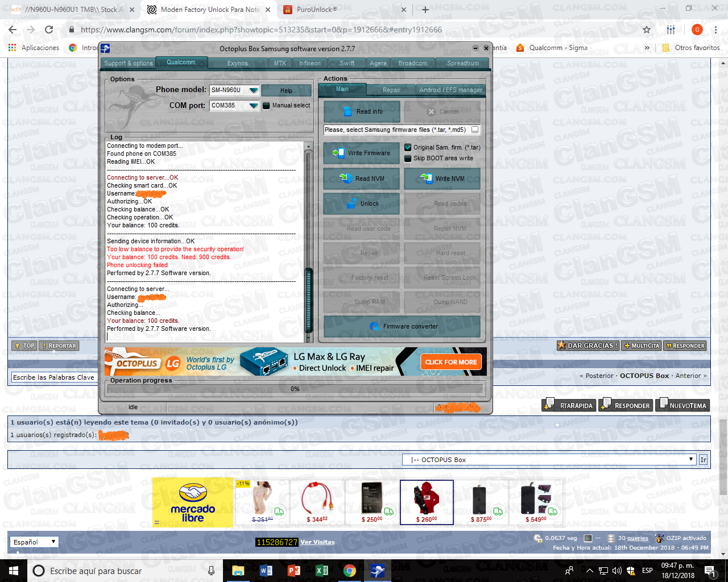Click the MULTICITA button

[642, 346]
